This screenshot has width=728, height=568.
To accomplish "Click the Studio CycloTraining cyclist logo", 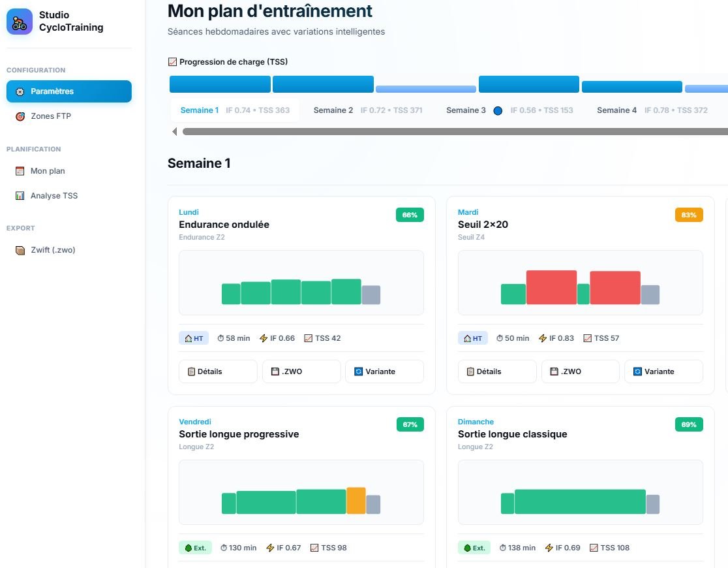I will pos(20,22).
